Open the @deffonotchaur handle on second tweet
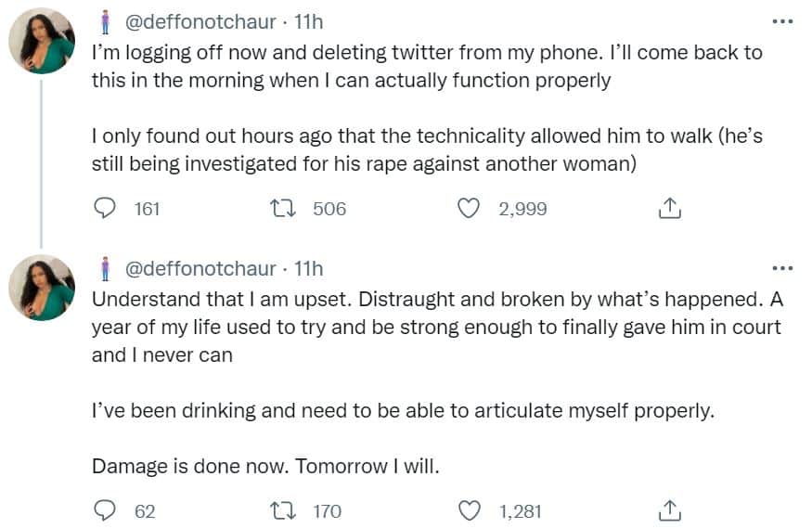The width and height of the screenshot is (812, 528). pyautogui.click(x=200, y=269)
